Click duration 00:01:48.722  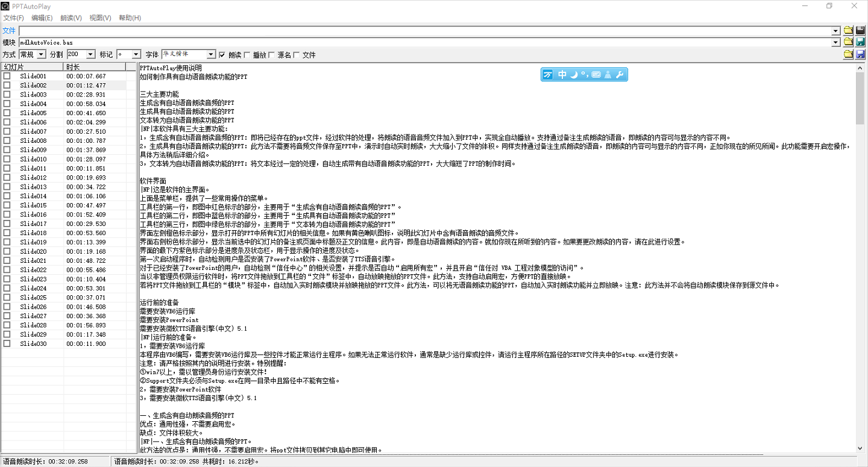click(86, 260)
